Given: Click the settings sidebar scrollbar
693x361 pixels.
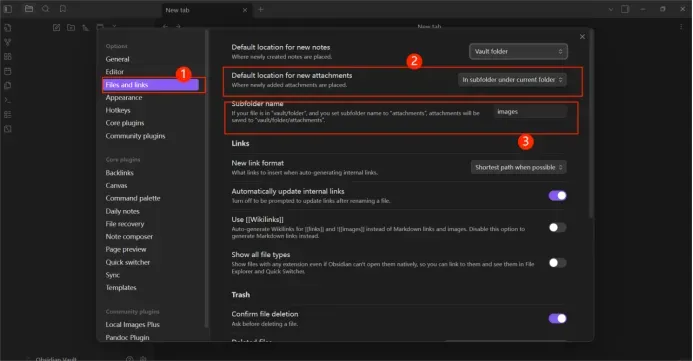Looking at the screenshot, I should [x=206, y=179].
